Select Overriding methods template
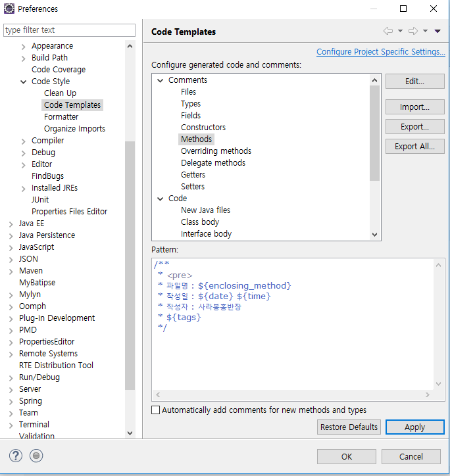The image size is (450, 476). click(216, 151)
